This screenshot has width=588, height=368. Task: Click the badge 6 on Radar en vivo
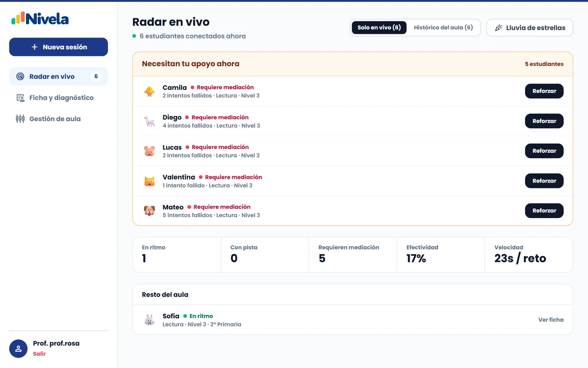point(96,77)
